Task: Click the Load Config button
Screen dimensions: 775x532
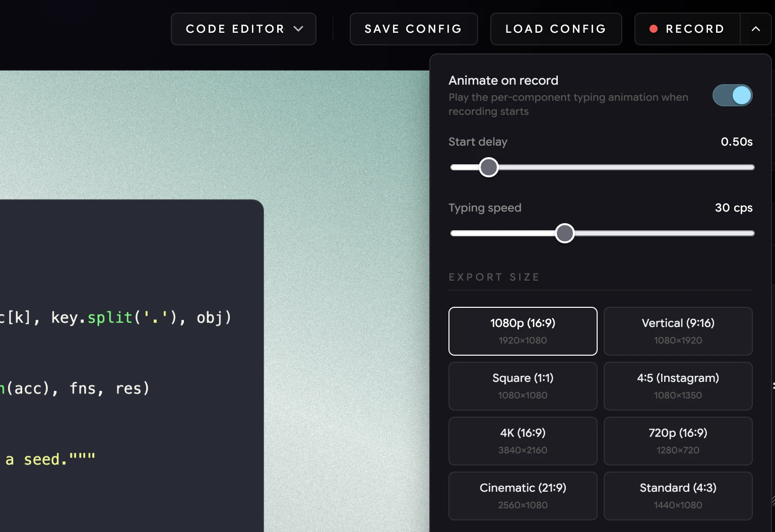Action: (556, 29)
